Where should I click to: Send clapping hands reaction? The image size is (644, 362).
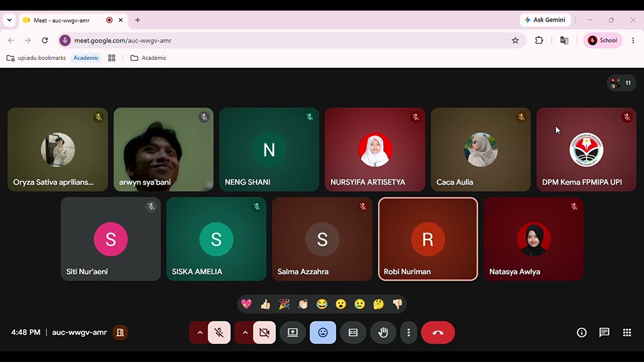pos(303,304)
